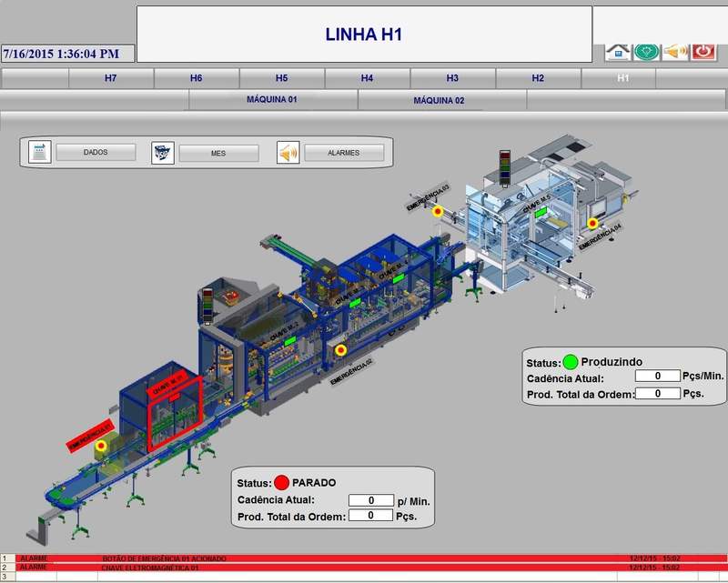Click the EMERGÊNCIA 04 label
Image resolution: width=728 pixels, height=583 pixels.
coord(600,236)
